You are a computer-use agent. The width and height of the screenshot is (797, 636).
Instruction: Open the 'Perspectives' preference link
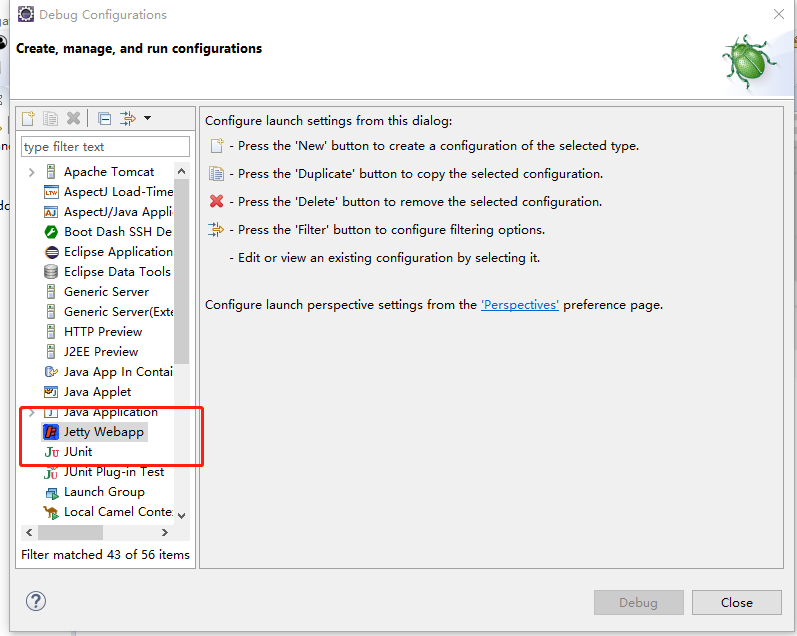click(x=520, y=305)
